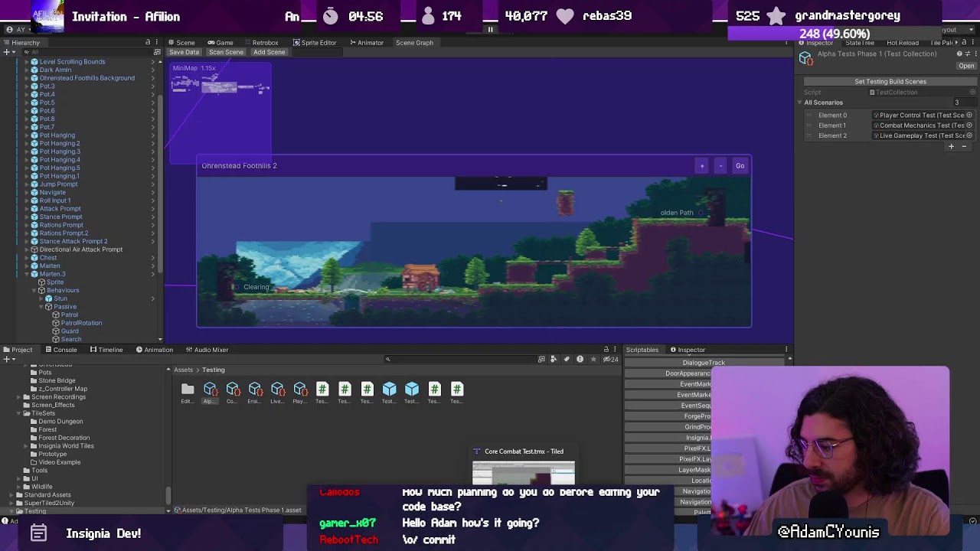Remove a scenario with the list minus button
Viewport: 980px width, 551px height.
click(x=965, y=146)
